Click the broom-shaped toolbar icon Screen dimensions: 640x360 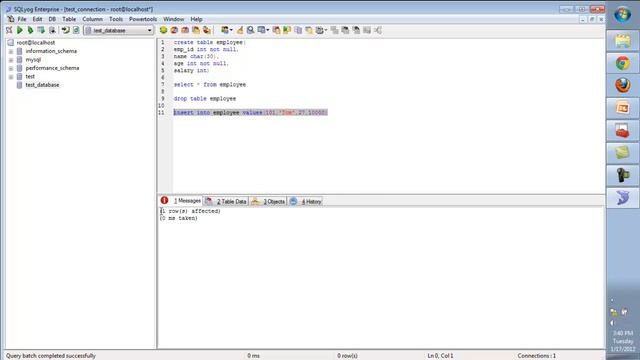click(240, 30)
